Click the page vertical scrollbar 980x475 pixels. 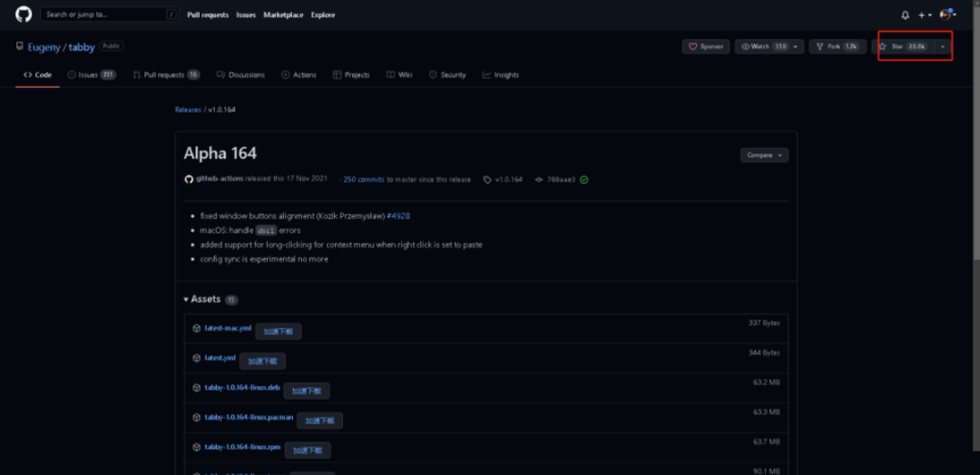[976, 353]
